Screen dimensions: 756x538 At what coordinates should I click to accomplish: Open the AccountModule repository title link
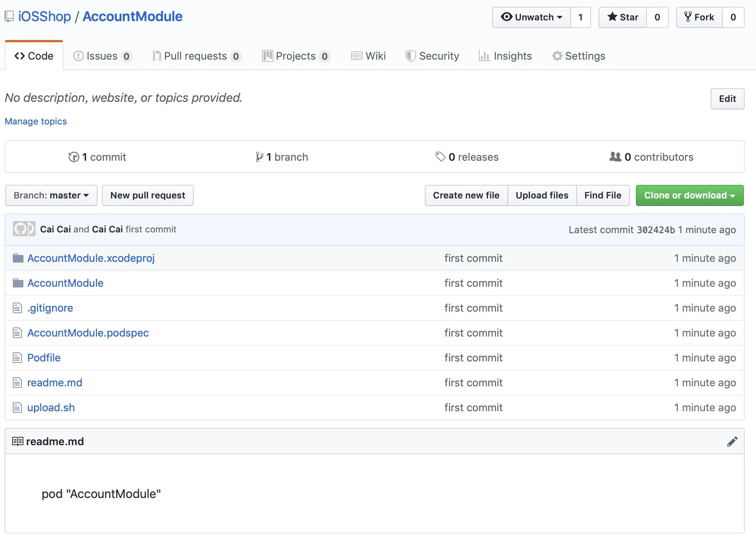tap(133, 17)
